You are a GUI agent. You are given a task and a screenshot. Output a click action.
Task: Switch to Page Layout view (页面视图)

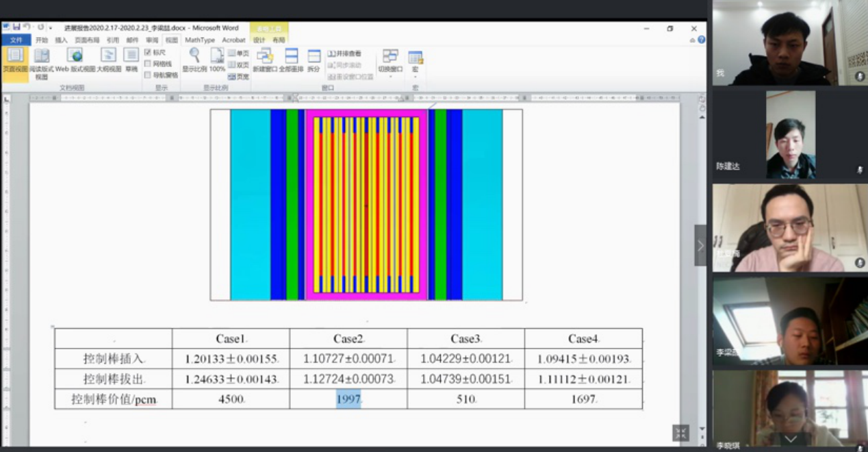(x=14, y=59)
